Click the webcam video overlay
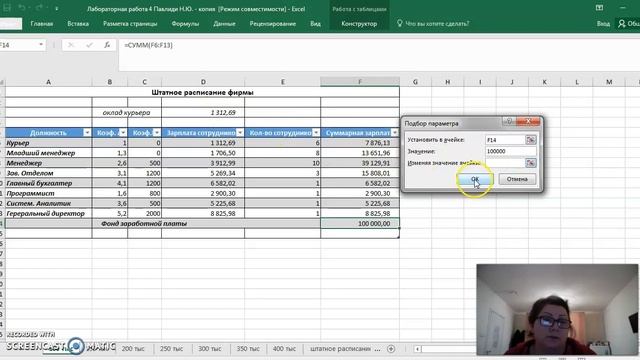 [x=557, y=309]
